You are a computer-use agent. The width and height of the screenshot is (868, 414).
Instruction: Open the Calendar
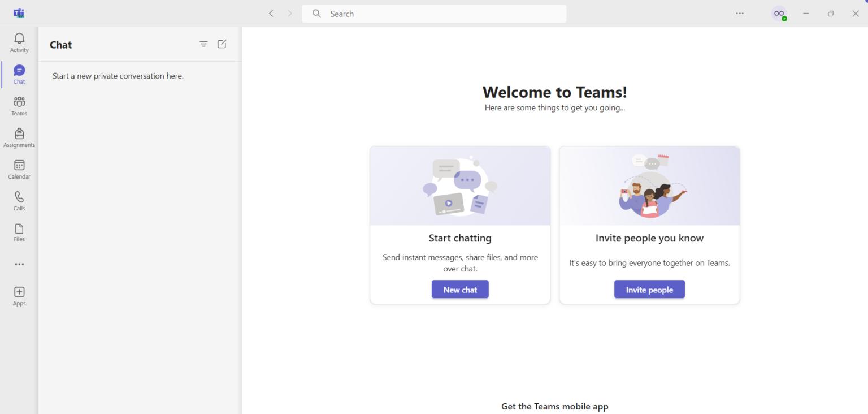(19, 169)
